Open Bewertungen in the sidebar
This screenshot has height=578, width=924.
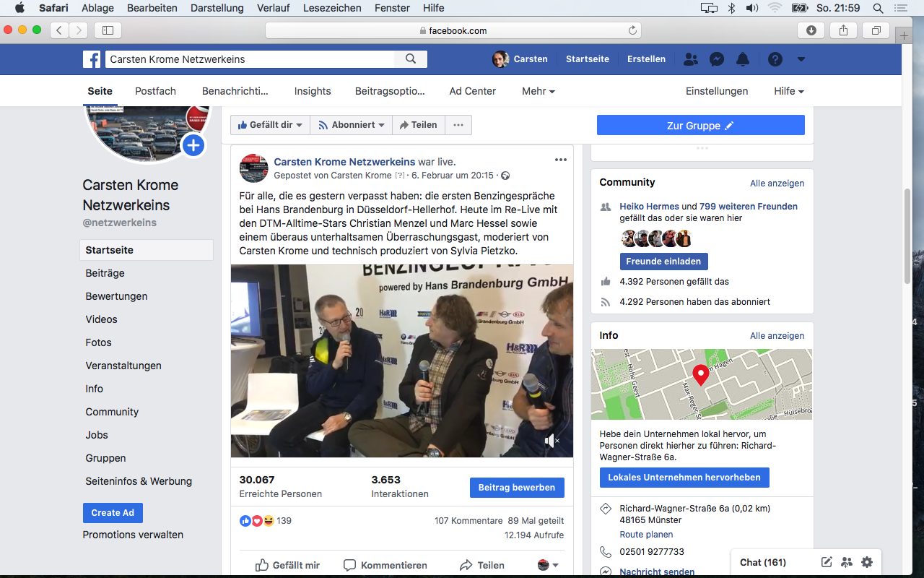(x=116, y=296)
